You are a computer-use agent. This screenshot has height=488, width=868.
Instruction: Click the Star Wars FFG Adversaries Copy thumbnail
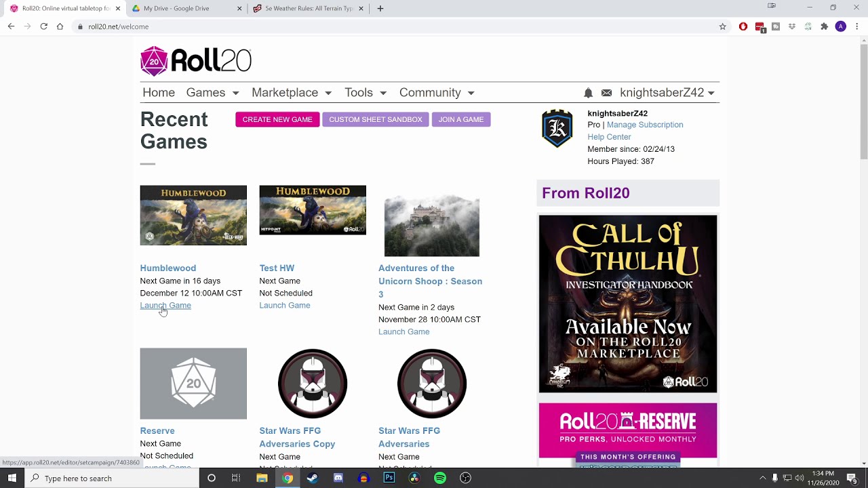click(313, 384)
